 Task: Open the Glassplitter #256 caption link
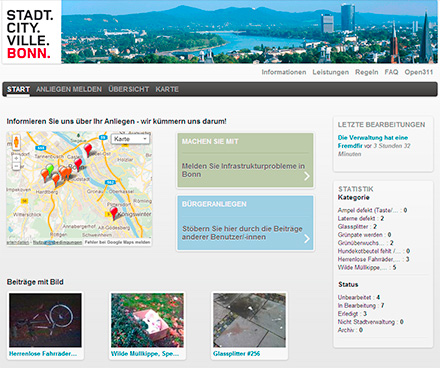tap(236, 354)
